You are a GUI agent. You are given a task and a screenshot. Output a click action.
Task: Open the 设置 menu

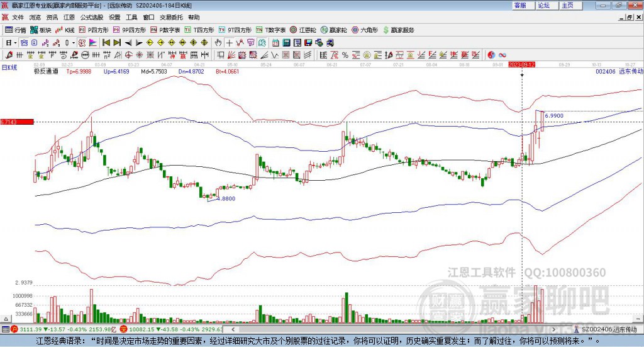pyautogui.click(x=114, y=17)
